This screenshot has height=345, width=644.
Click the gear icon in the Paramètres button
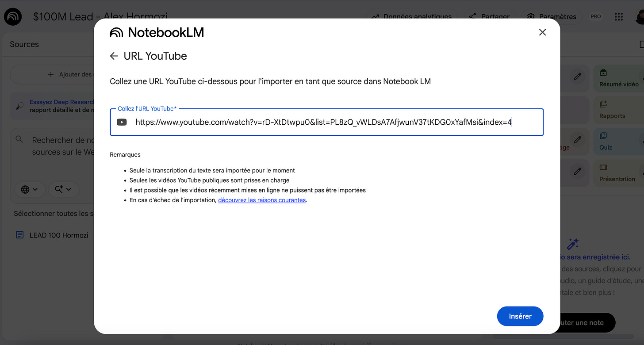[x=531, y=16]
